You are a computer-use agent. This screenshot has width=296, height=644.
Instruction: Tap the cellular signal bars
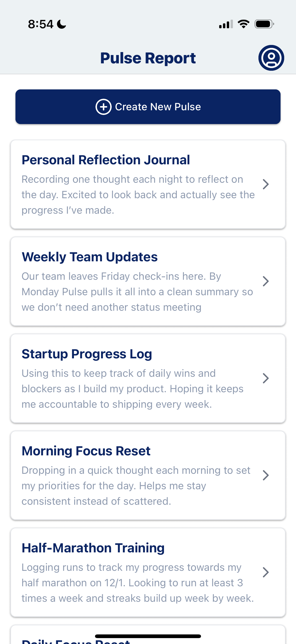226,24
